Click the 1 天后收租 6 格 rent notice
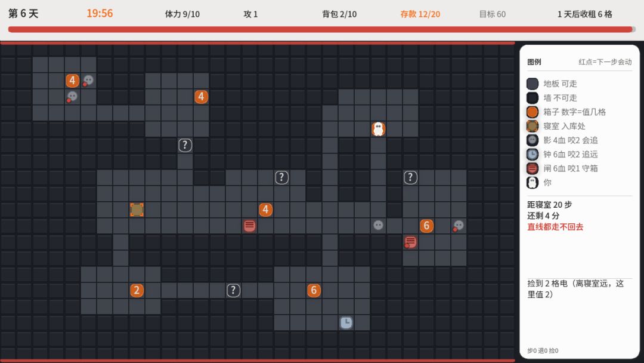Screen dimensions: 644x363 pos(585,14)
